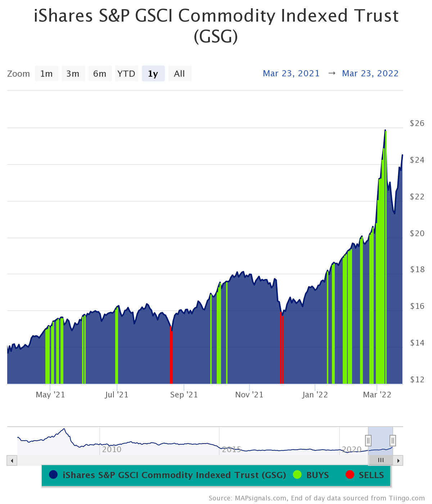The width and height of the screenshot is (432, 504).
Task: Click the red SELLS legend dot
Action: pyautogui.click(x=350, y=474)
